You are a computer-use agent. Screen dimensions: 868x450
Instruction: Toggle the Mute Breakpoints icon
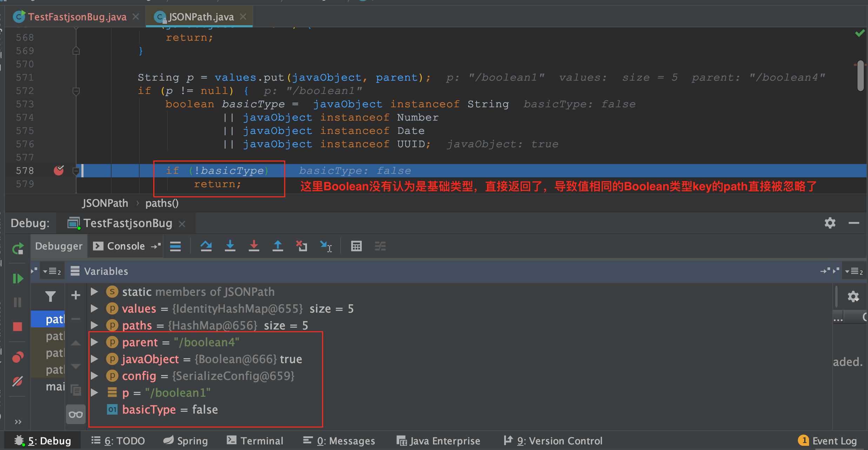(18, 381)
